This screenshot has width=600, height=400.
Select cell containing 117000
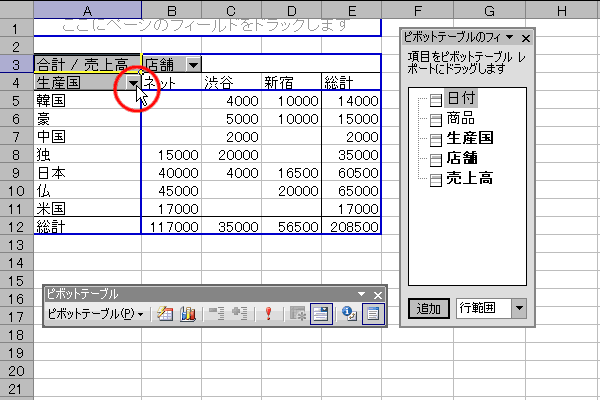[171, 227]
